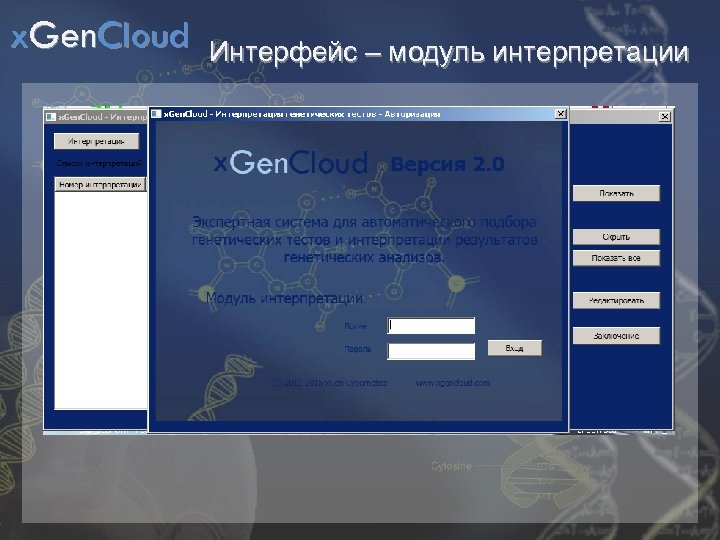Click the Заключение button
Image resolution: width=720 pixels, height=540 pixels.
coord(616,336)
